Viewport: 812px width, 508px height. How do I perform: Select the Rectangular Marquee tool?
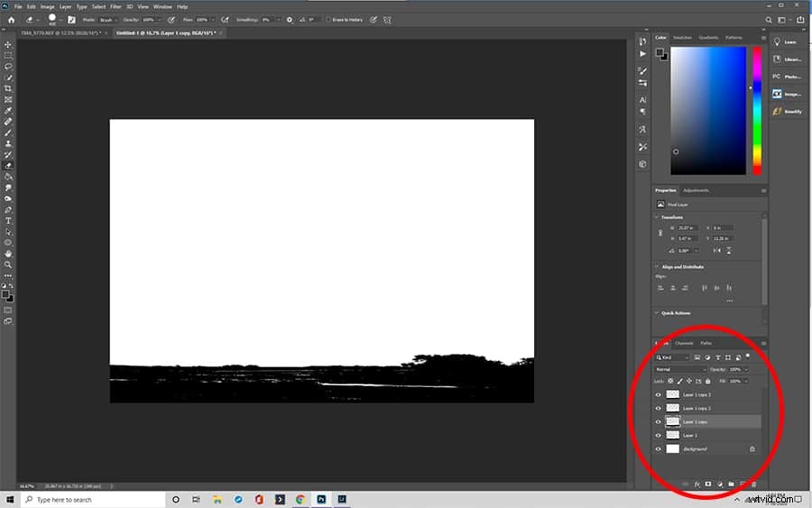pyautogui.click(x=8, y=55)
